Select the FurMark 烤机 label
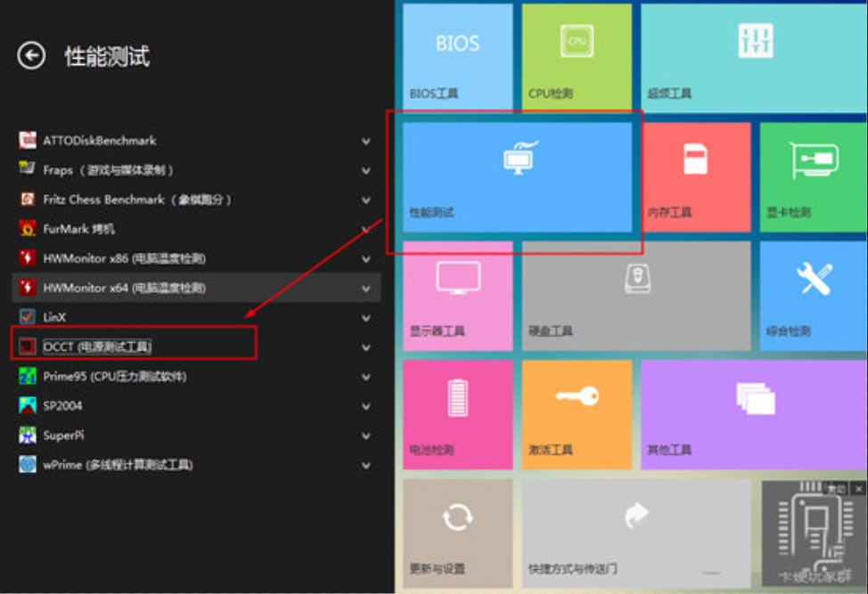This screenshot has height=594, width=868. [78, 229]
